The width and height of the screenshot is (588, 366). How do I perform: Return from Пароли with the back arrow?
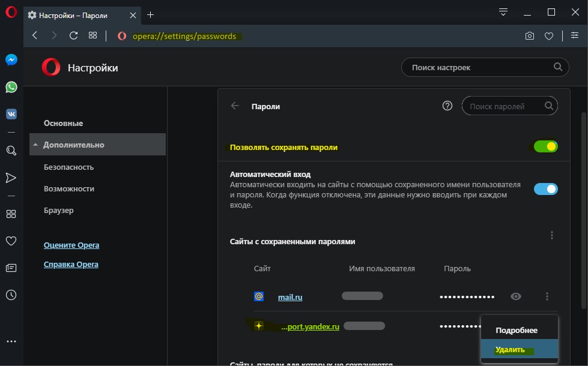pos(235,106)
